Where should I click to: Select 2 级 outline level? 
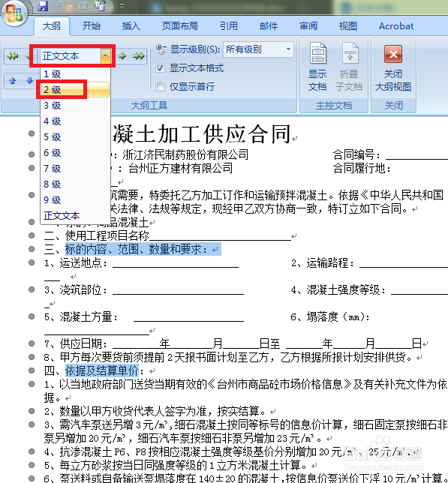tap(76, 90)
